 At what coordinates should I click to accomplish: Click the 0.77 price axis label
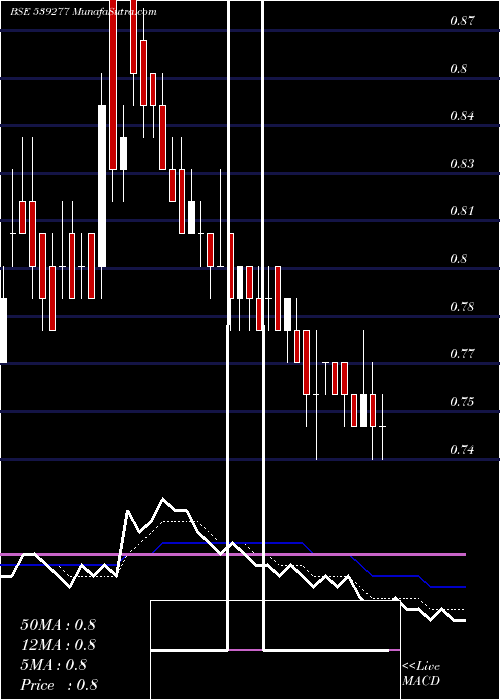[x=462, y=354]
